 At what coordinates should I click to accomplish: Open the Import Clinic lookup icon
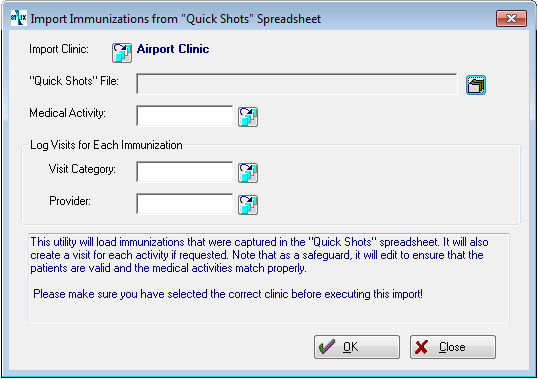(x=122, y=52)
